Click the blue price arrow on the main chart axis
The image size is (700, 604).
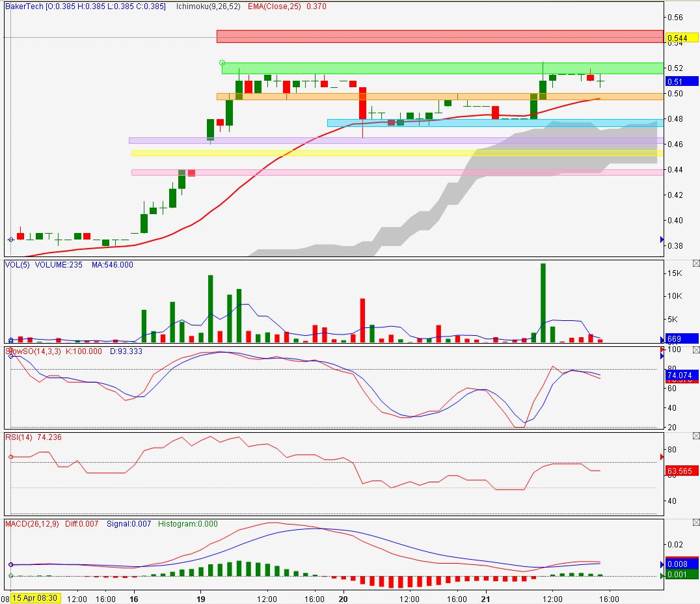(663, 239)
